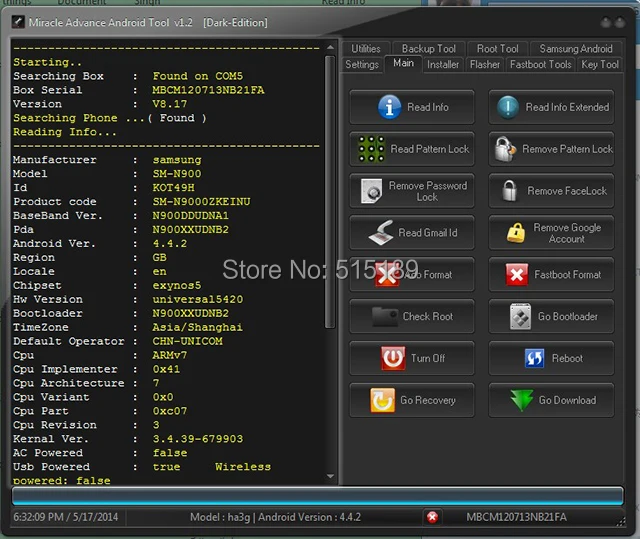Viewport: 640px width, 539px height.
Task: Click the Found on COM5 log entry
Action: [198, 76]
